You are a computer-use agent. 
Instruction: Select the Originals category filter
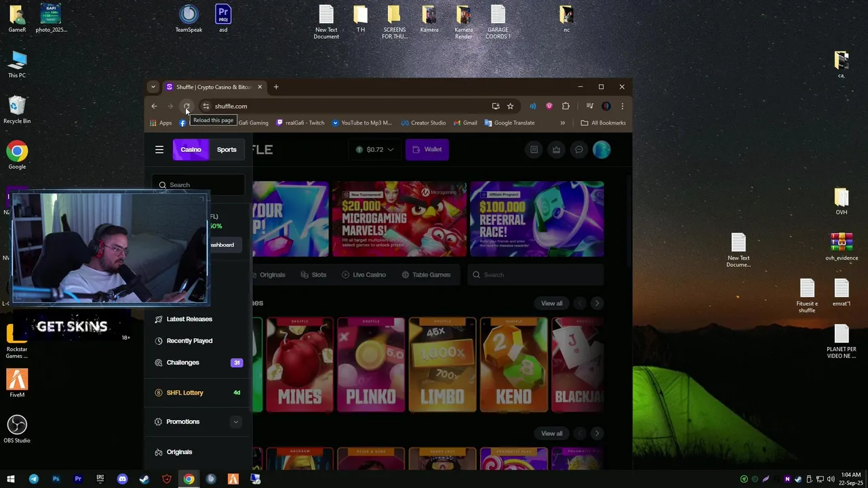click(269, 274)
